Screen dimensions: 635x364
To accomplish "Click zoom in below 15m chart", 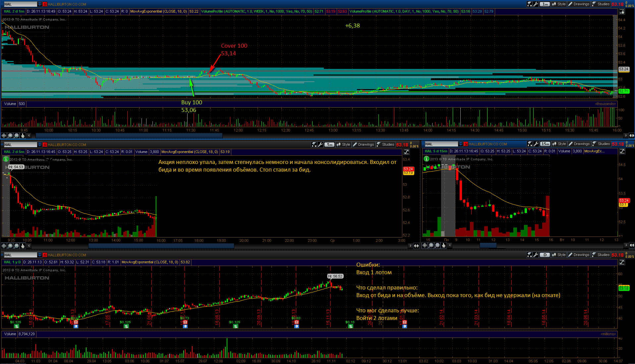I will pos(431,245).
